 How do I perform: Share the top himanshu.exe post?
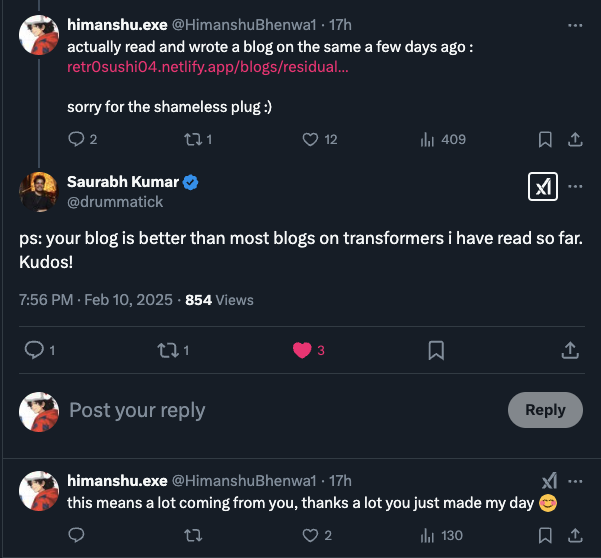point(575,140)
